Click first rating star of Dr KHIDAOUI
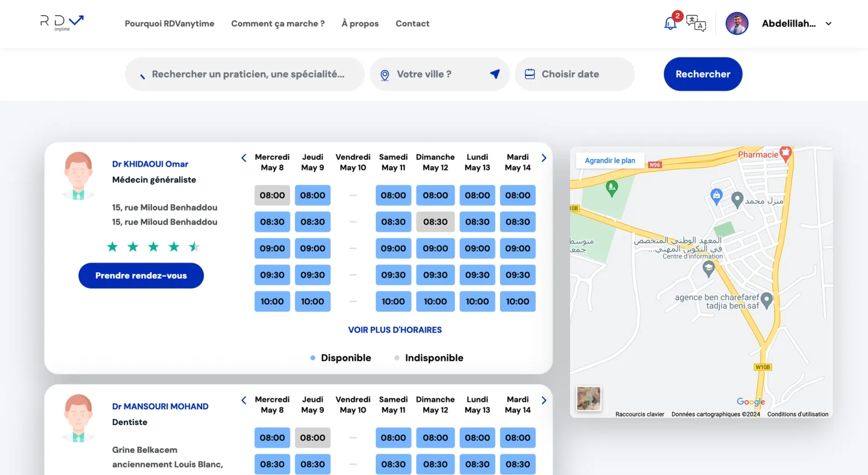Viewport: 868px width, 475px height. (x=112, y=247)
